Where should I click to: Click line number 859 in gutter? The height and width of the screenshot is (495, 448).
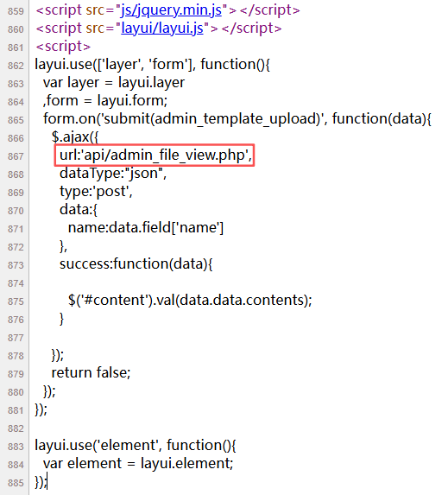coord(16,11)
